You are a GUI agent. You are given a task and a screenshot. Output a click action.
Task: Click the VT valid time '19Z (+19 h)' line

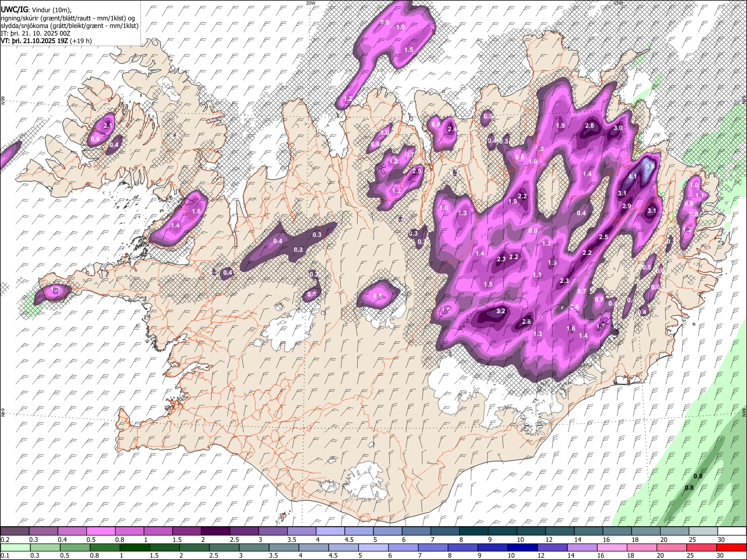coord(46,41)
